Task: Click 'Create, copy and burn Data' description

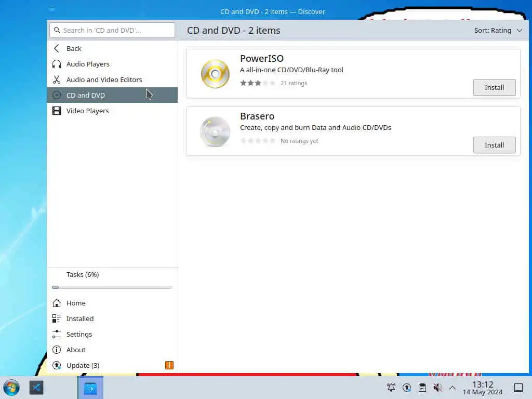Action: click(315, 128)
